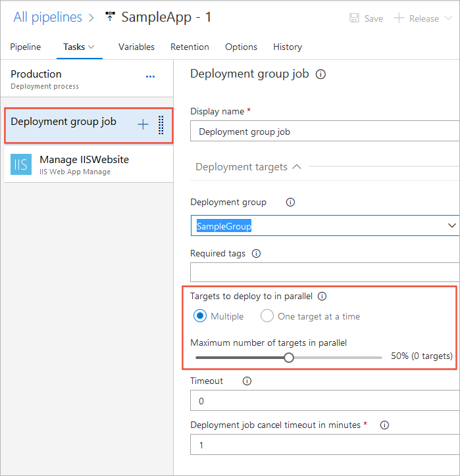Viewport: 460px width, 476px height.
Task: Click the plus icon on Deployment group job
Action: click(143, 124)
